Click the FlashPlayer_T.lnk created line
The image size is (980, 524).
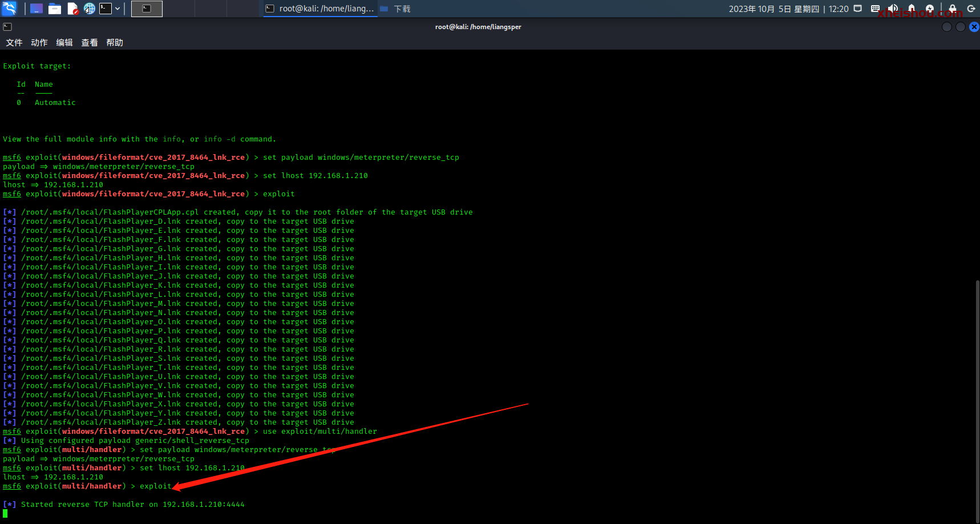tap(179, 368)
